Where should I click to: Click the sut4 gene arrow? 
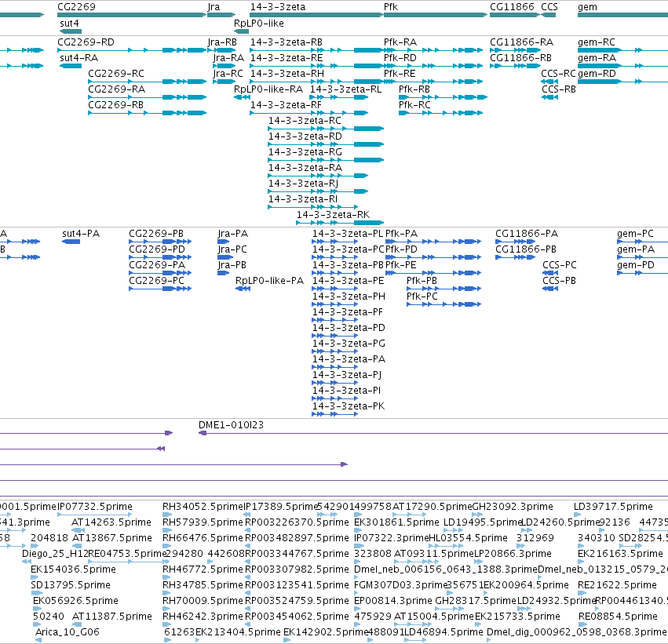pyautogui.click(x=71, y=31)
